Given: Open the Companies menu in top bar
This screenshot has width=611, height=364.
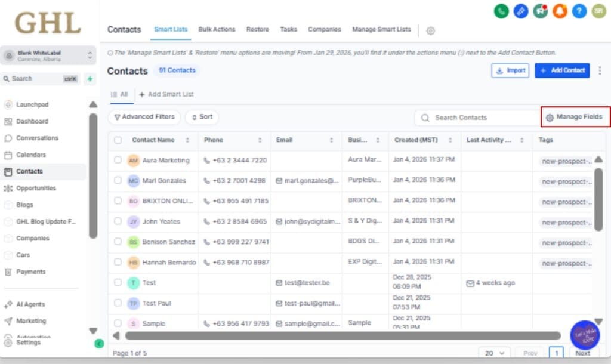Looking at the screenshot, I should (x=324, y=29).
